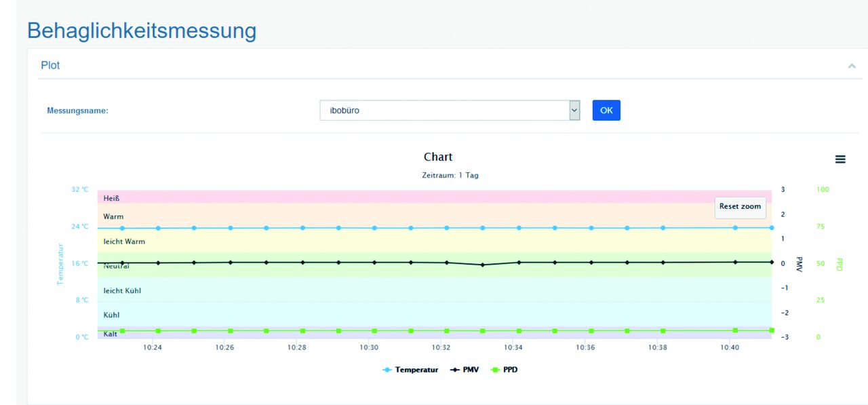Click the pink Heiß comfort band
This screenshot has width=868, height=405.
[x=434, y=197]
